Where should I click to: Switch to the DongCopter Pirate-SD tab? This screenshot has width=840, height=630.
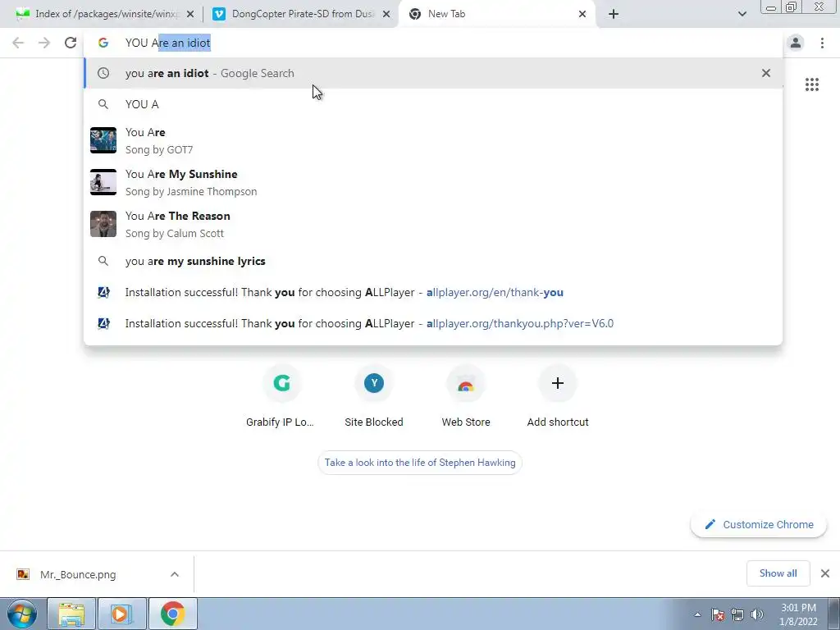[302, 14]
